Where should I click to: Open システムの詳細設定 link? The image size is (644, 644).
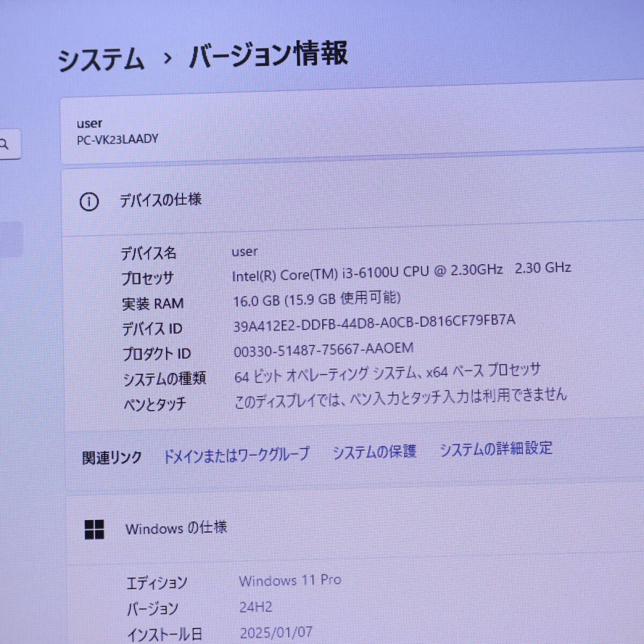click(x=496, y=449)
